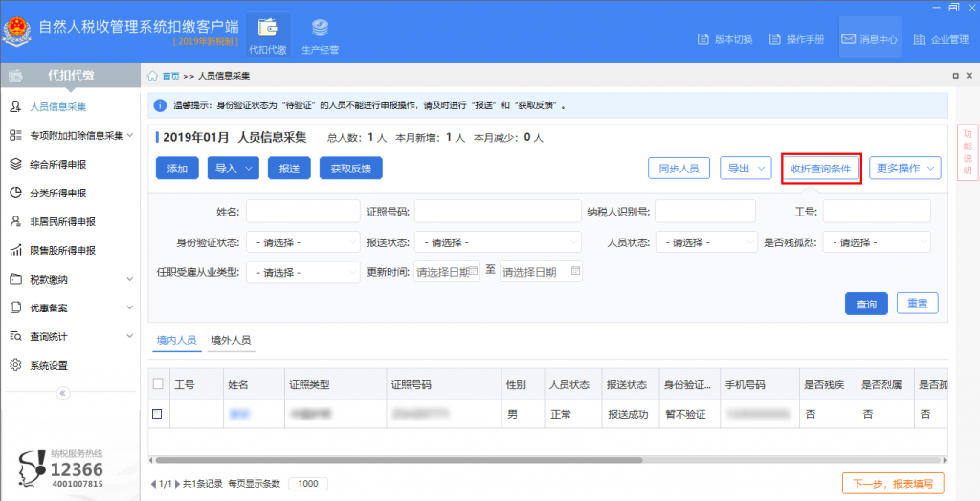
Task: Click the 纳税人识别号 input field
Action: (x=705, y=212)
